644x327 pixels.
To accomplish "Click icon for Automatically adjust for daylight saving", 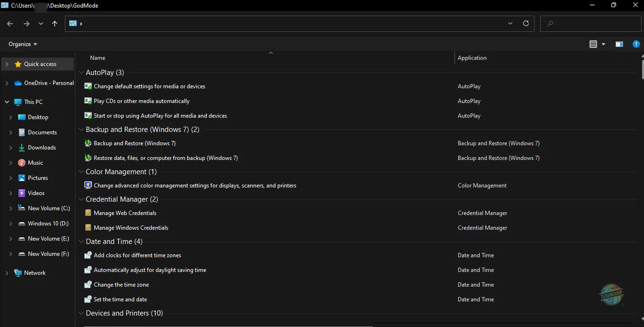I will 88,270.
